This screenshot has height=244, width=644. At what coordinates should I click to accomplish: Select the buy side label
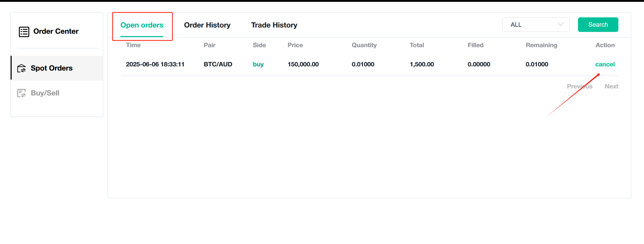coord(258,64)
